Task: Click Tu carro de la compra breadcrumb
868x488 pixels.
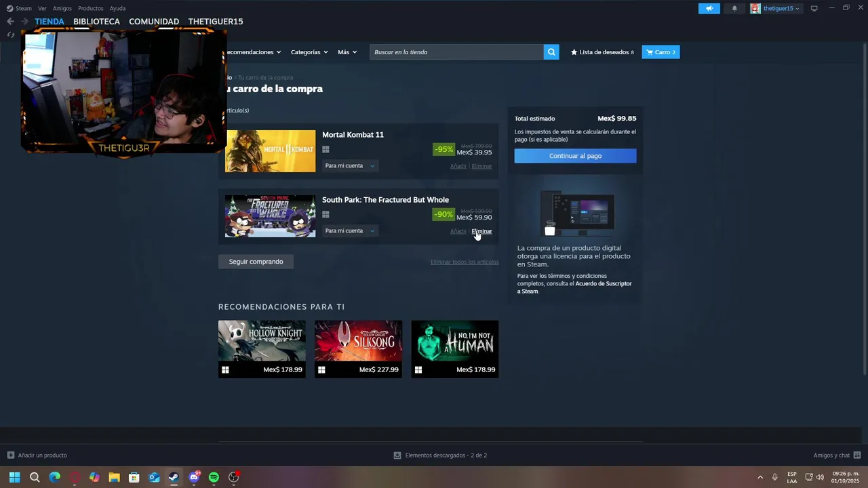Action: (x=266, y=78)
